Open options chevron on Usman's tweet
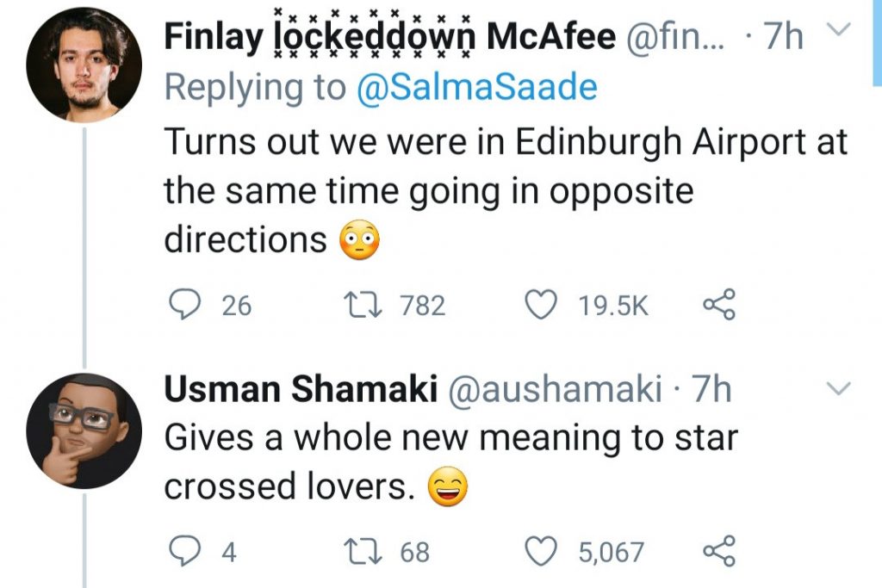The height and width of the screenshot is (588, 882). [835, 389]
